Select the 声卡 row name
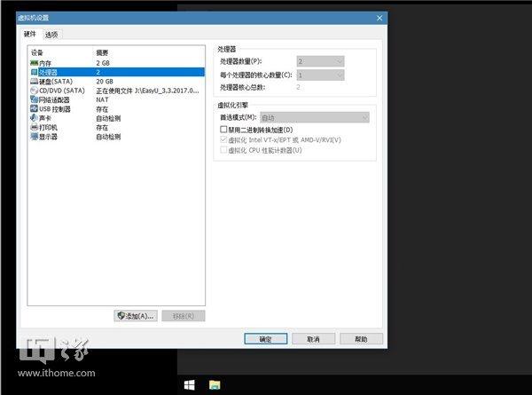Image resolution: width=532 pixels, height=395 pixels. coord(45,118)
